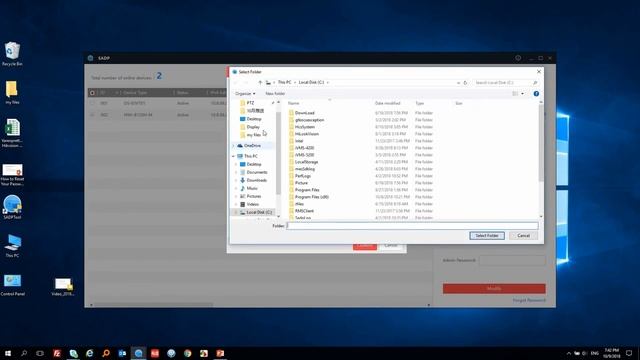Click the Back arrow in Select Folder dialog
640x360 pixels.
coord(236,82)
